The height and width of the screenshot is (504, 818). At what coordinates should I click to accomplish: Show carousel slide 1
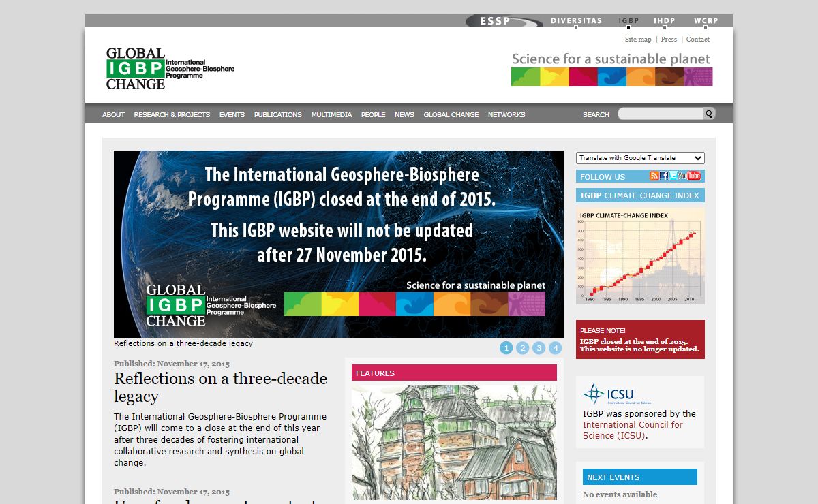point(506,348)
